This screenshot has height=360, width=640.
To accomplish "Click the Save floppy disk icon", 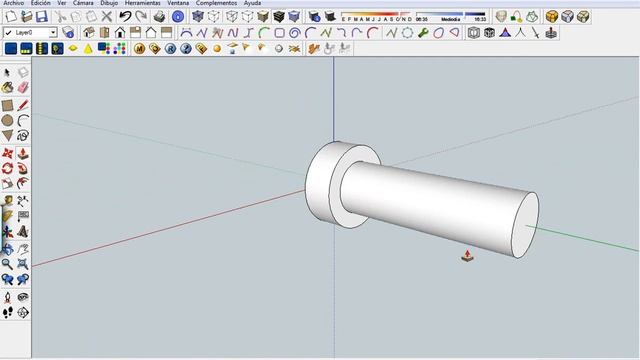I will [42, 17].
